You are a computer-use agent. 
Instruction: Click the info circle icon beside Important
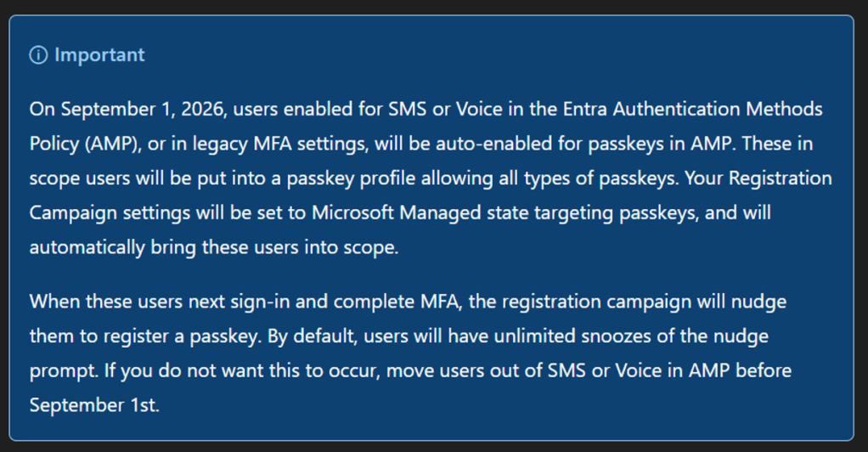point(38,55)
